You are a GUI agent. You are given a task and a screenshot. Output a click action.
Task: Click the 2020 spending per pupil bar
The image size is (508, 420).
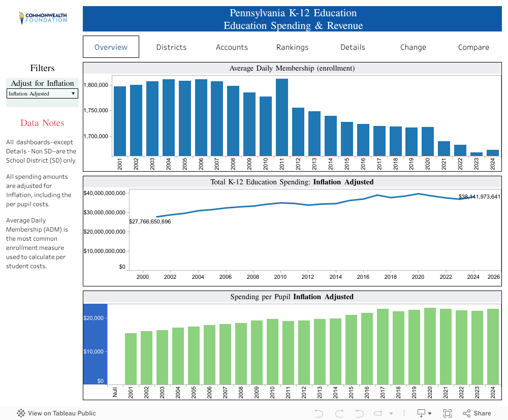[x=430, y=346]
